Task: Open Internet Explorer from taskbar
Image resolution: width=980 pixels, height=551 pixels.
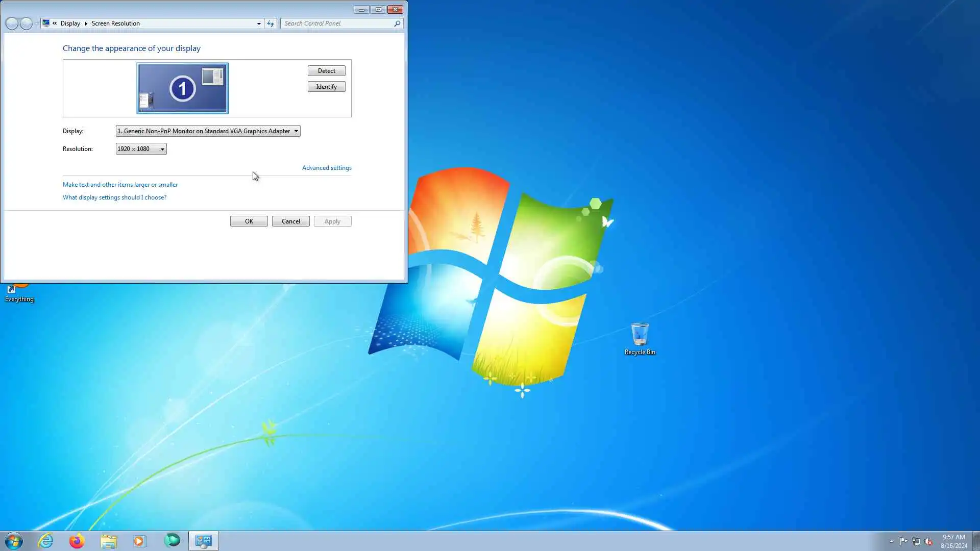Action: [46, 541]
